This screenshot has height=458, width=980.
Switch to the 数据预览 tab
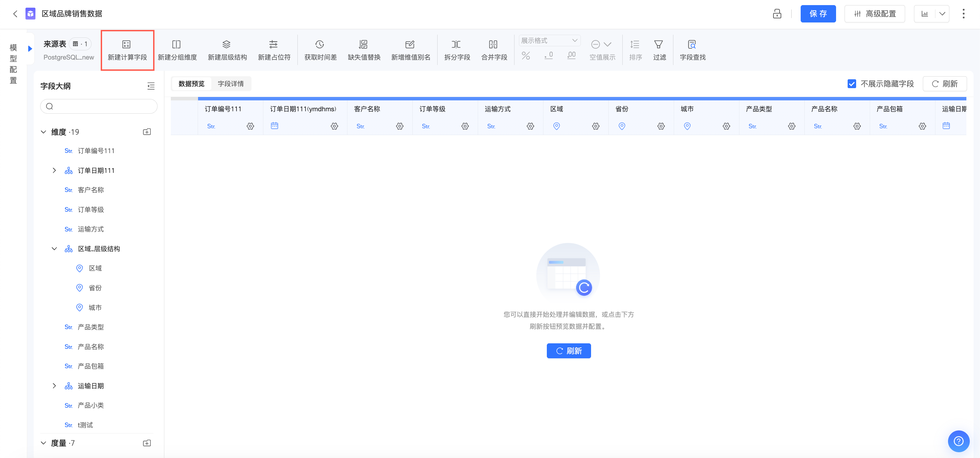point(191,84)
